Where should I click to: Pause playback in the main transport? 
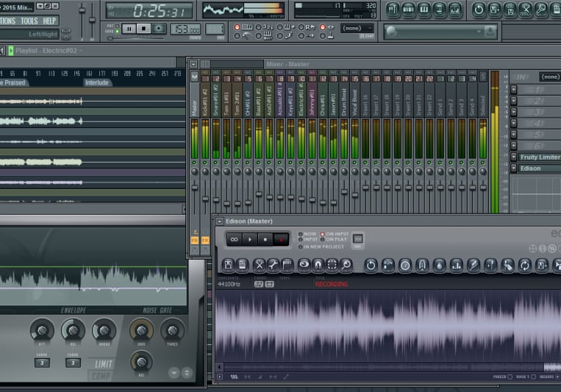click(x=129, y=29)
